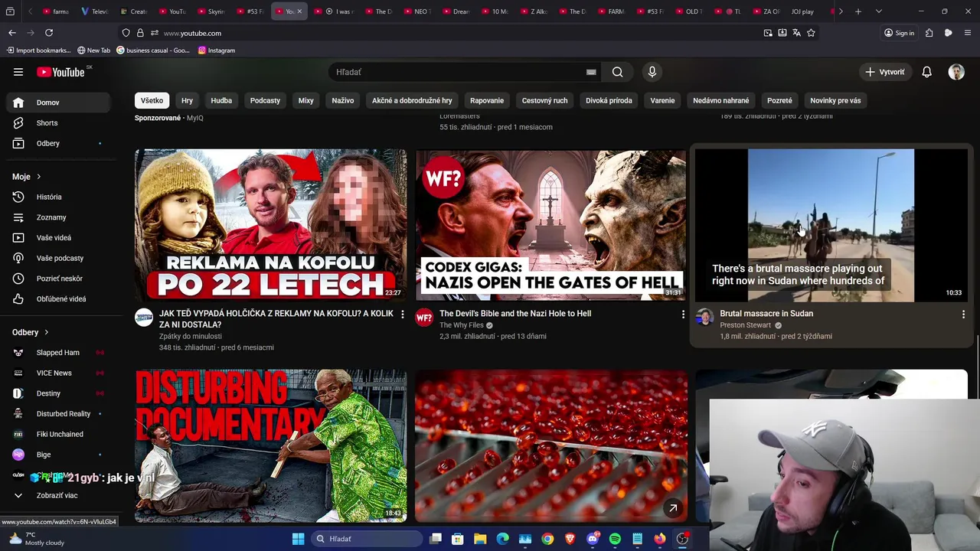Open the keyboard icon in the search box
Viewport: 980px width, 551px height.
[591, 72]
